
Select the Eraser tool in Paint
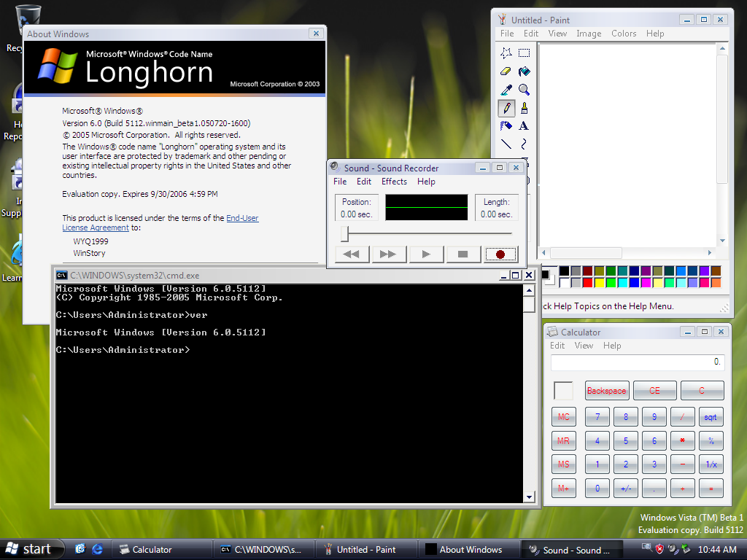click(x=506, y=71)
